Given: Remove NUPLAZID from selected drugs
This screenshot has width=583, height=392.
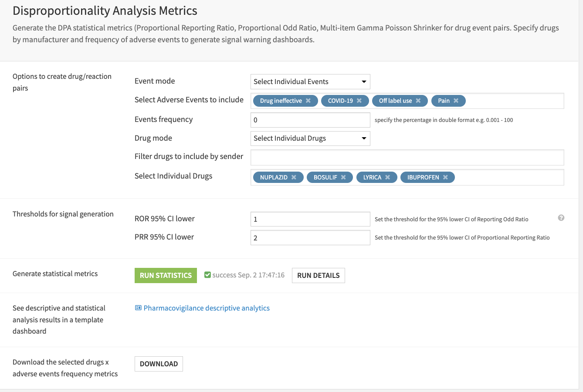Looking at the screenshot, I should [x=295, y=177].
